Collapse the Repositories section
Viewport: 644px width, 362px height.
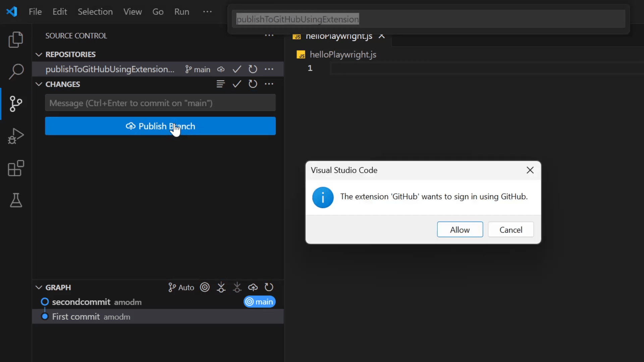39,54
